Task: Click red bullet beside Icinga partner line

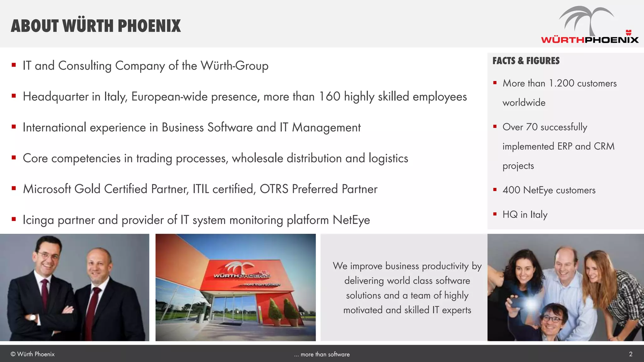Action: (14, 219)
